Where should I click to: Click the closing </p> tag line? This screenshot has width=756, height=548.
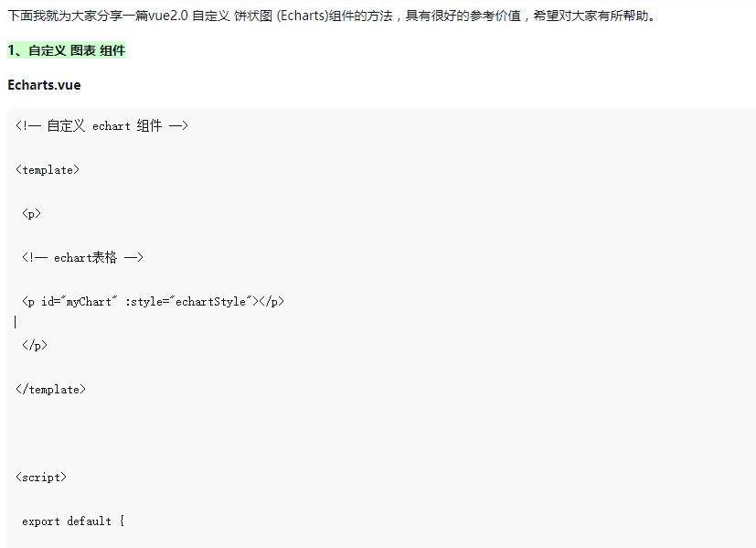tap(34, 346)
